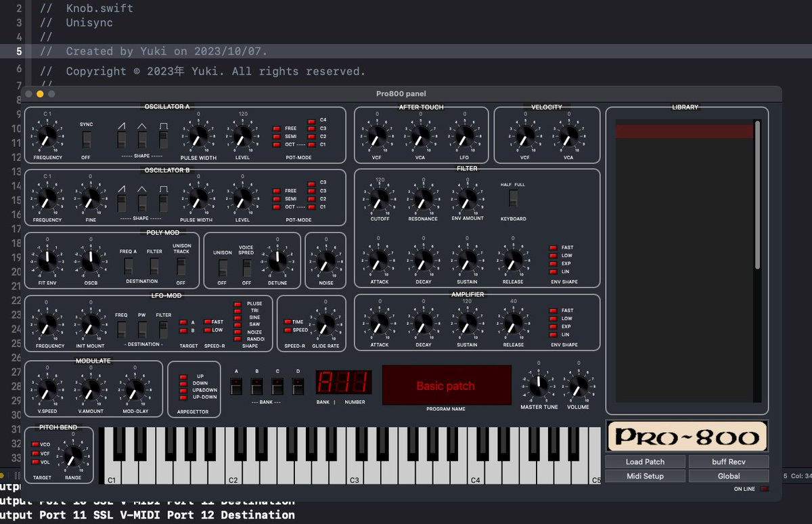Select LFO SAW shape LED

[x=238, y=325]
